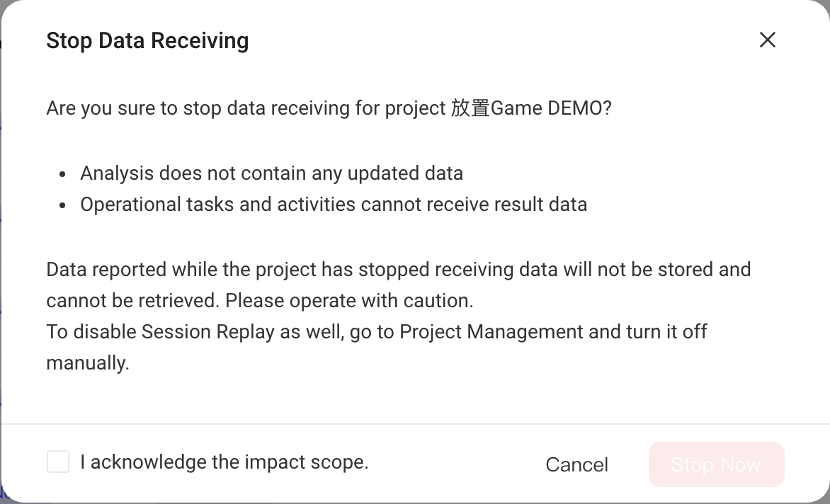Click the 'Are you sure to stop' question

click(x=329, y=108)
